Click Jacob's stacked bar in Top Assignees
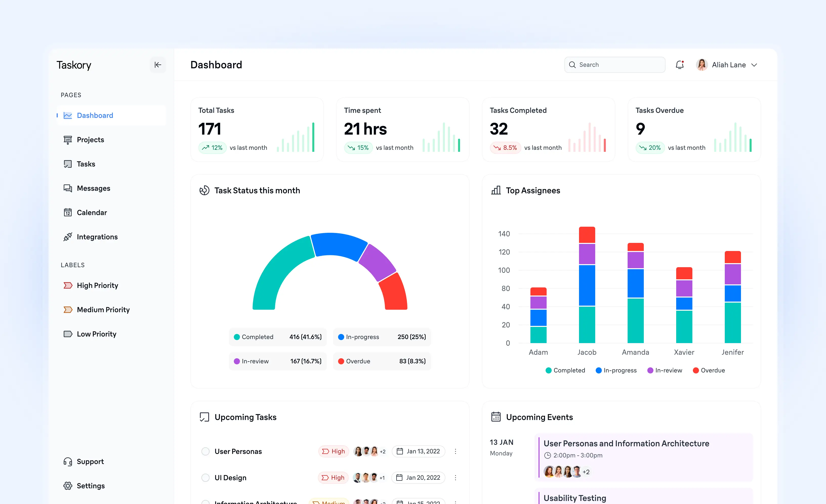Screen dimensions: 826x504 click(587, 285)
